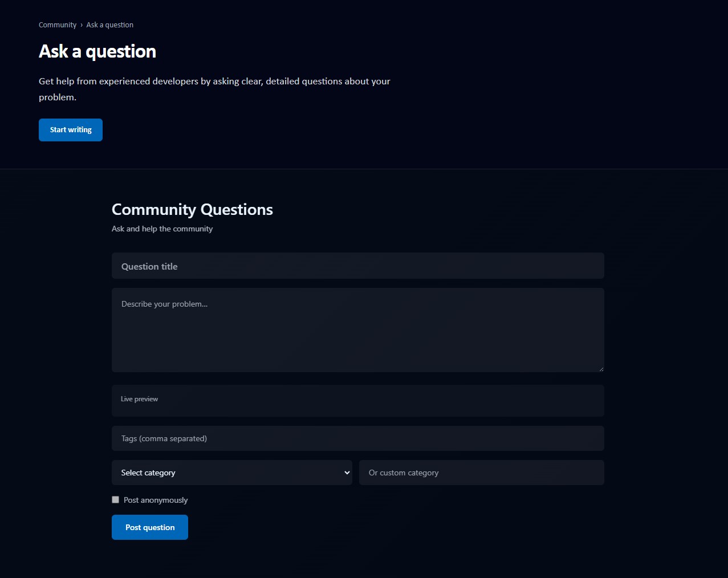Navigate to Community via the breadcrumb link
This screenshot has height=578, width=728.
(x=57, y=25)
